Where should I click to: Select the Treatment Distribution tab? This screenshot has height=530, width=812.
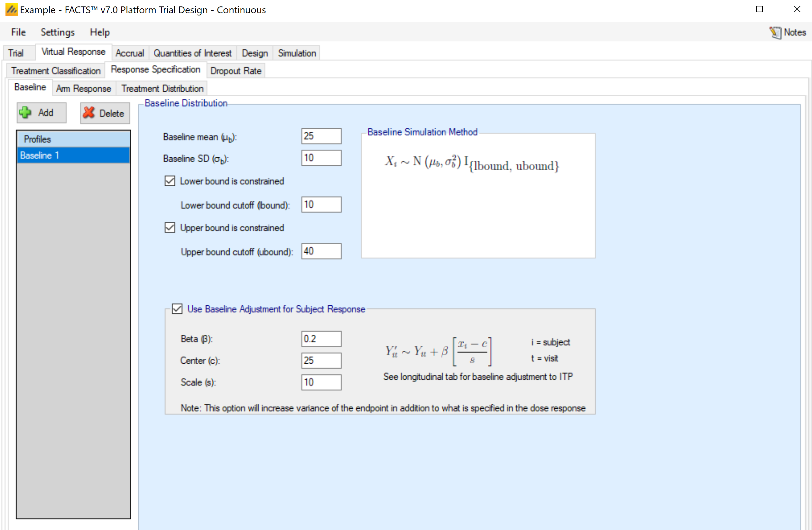pyautogui.click(x=162, y=88)
